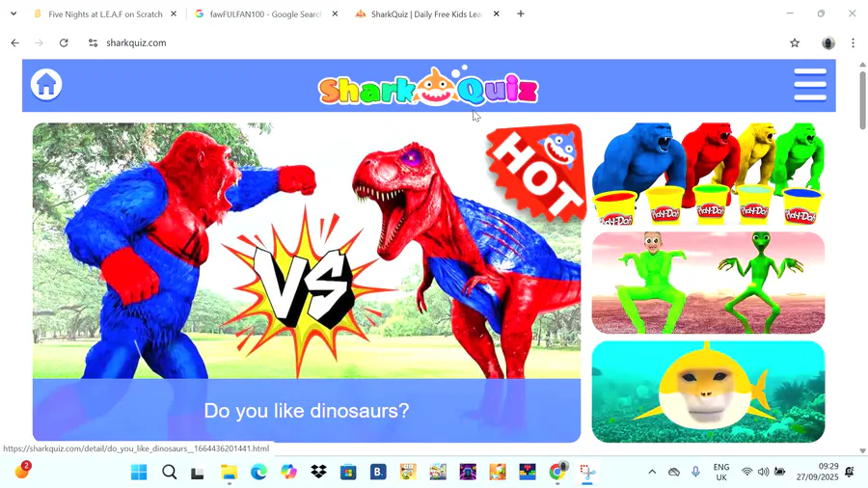The image size is (868, 488).
Task: View site information icon beside the URL
Action: [x=93, y=42]
